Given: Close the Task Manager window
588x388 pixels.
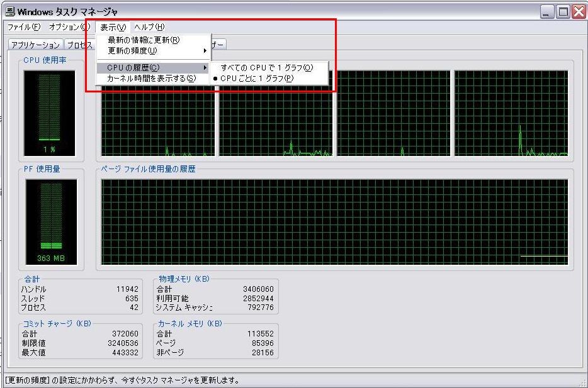Looking at the screenshot, I should (x=579, y=12).
